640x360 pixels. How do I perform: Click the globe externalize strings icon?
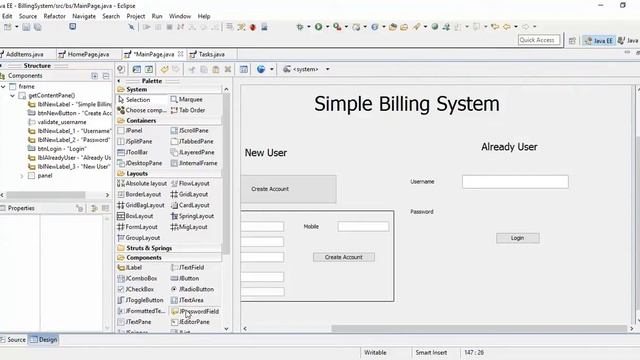tap(261, 69)
